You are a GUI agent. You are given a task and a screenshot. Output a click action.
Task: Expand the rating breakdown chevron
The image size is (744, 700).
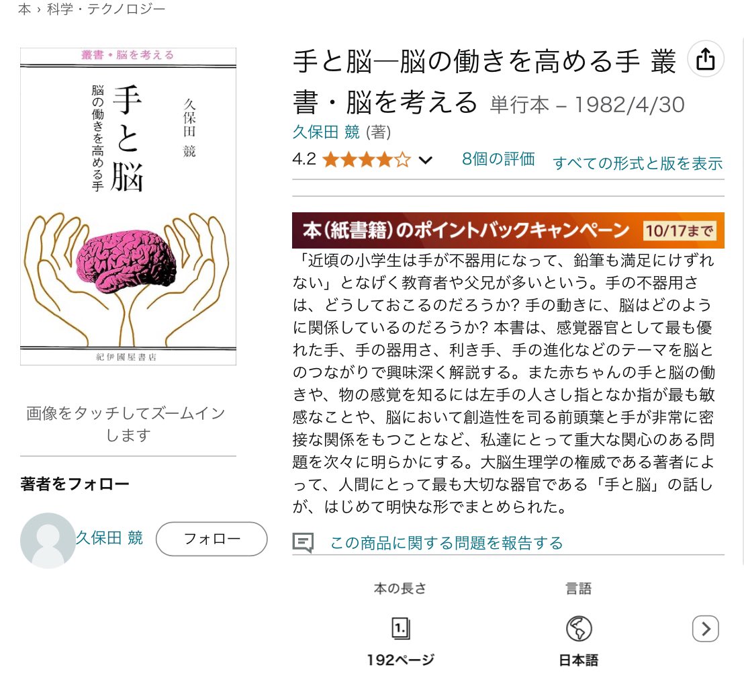coord(426,161)
